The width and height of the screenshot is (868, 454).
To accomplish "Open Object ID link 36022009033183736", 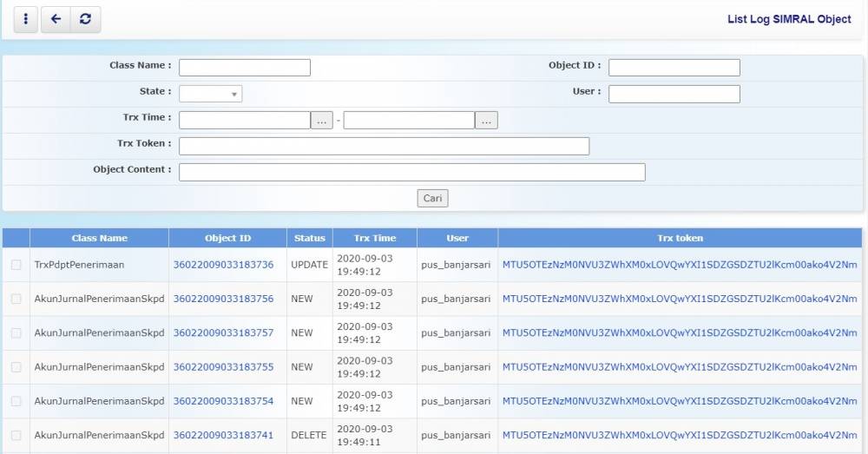I will tap(223, 265).
